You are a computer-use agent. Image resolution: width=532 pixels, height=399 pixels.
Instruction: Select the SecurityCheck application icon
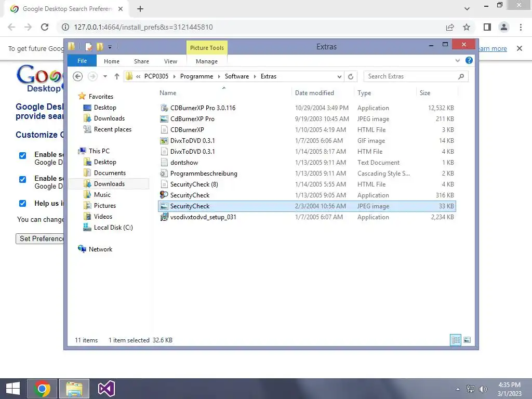[164, 195]
